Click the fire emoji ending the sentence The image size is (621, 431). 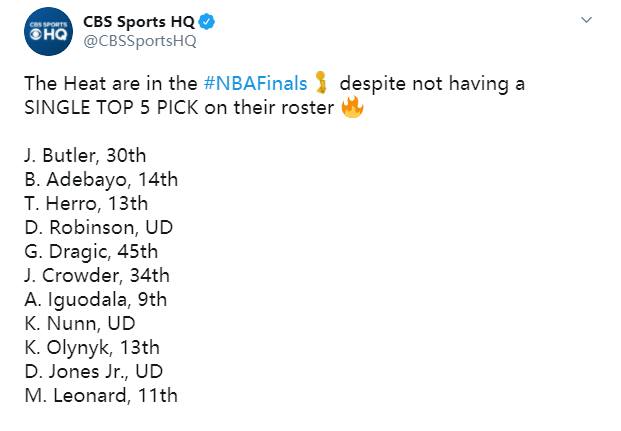(352, 107)
